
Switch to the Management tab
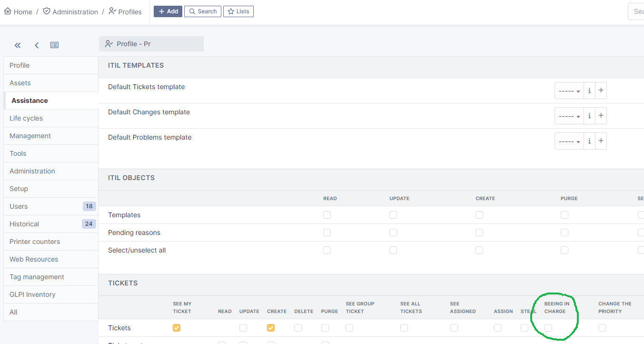[x=51, y=136]
